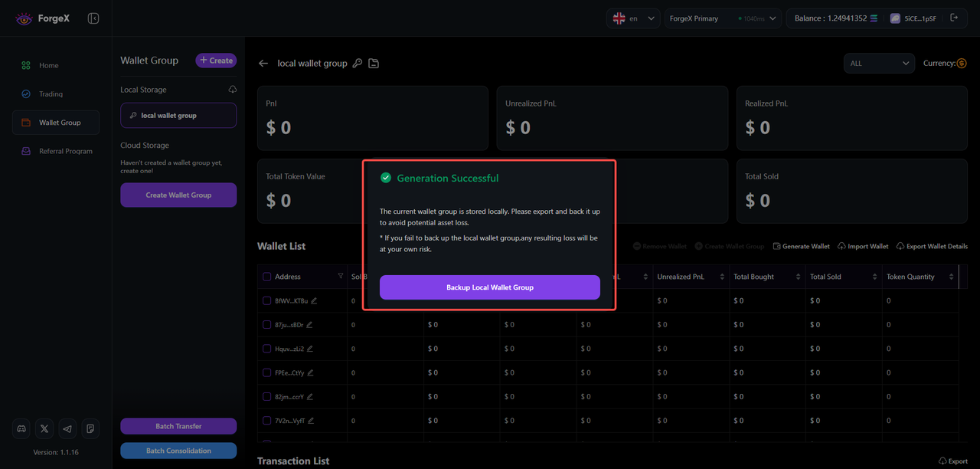
Task: Check the box for wallet Hquv...zLi2
Action: click(x=267, y=349)
